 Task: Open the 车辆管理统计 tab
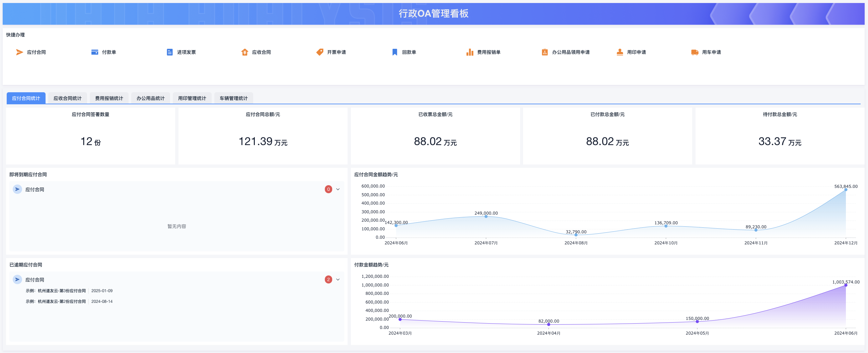click(233, 98)
